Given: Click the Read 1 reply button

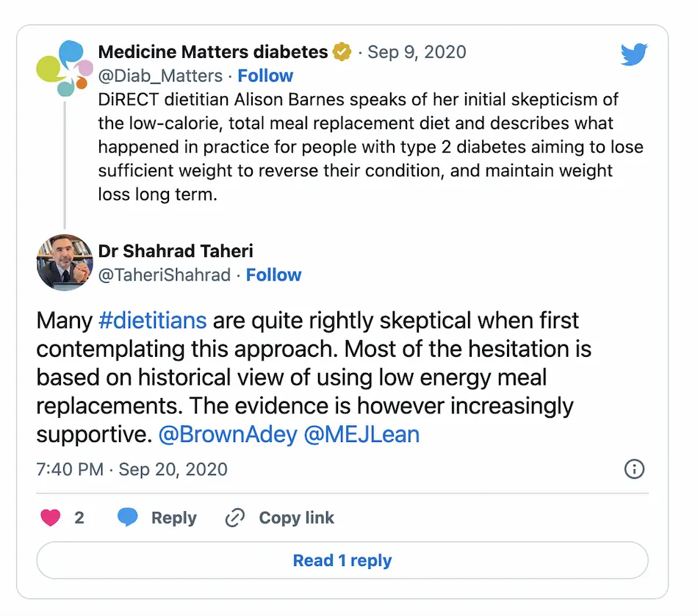Looking at the screenshot, I should (x=342, y=560).
